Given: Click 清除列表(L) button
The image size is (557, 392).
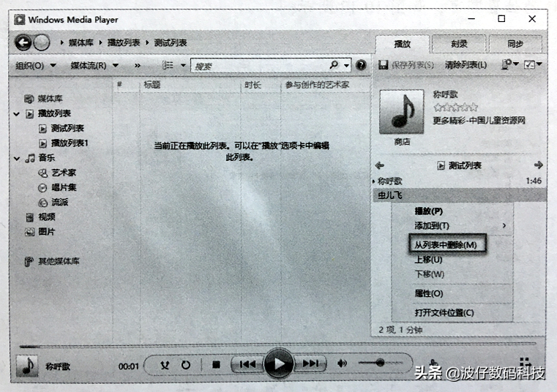Looking at the screenshot, I should click(x=466, y=64).
